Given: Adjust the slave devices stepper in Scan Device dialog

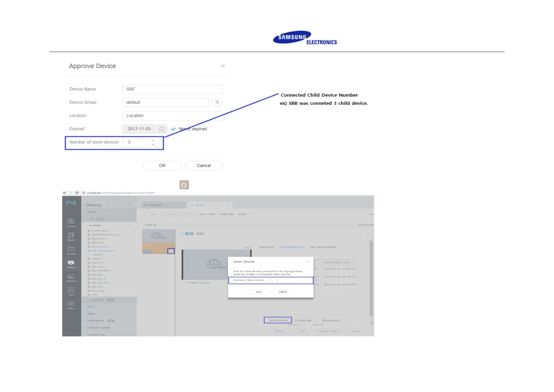Looking at the screenshot, I should (277, 280).
